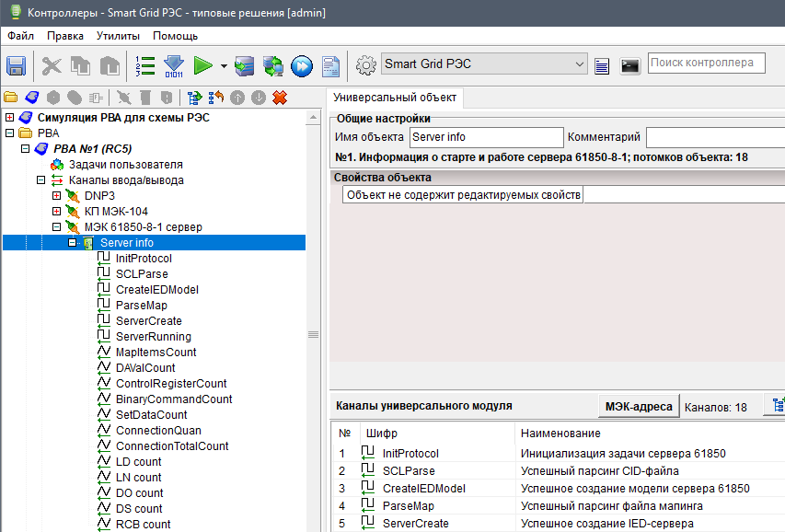Click the cut scissors icon
Viewport: 785px width, 532px height.
click(x=52, y=65)
